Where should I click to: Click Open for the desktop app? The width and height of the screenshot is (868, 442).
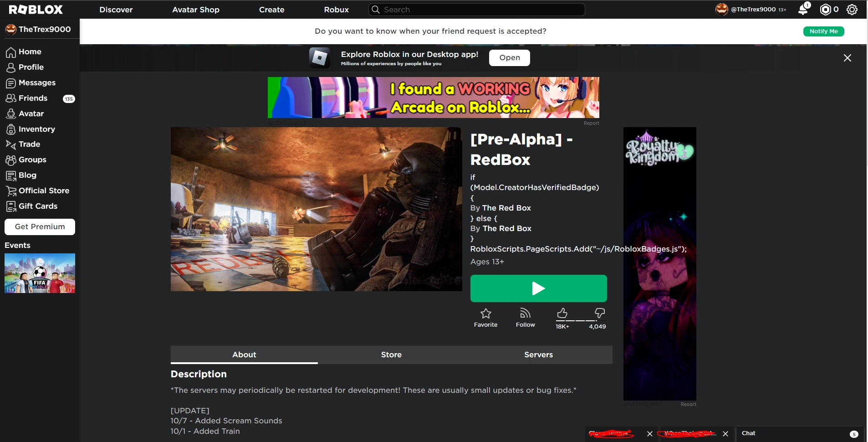(x=510, y=58)
